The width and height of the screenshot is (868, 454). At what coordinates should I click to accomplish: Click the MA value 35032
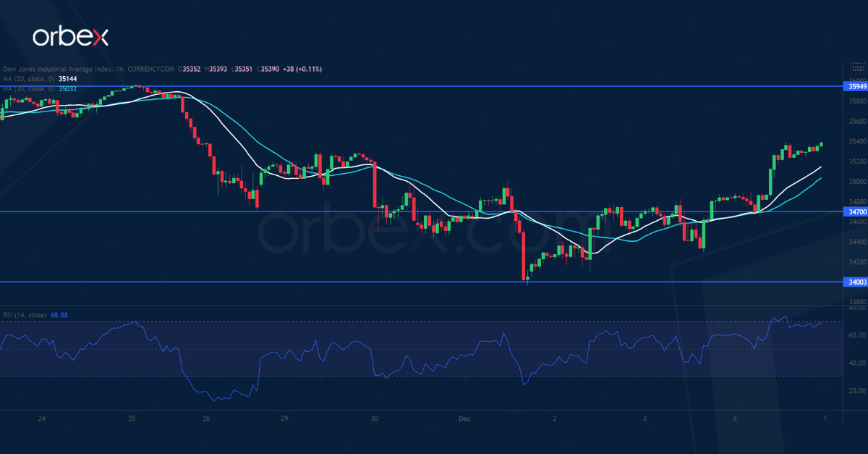68,88
